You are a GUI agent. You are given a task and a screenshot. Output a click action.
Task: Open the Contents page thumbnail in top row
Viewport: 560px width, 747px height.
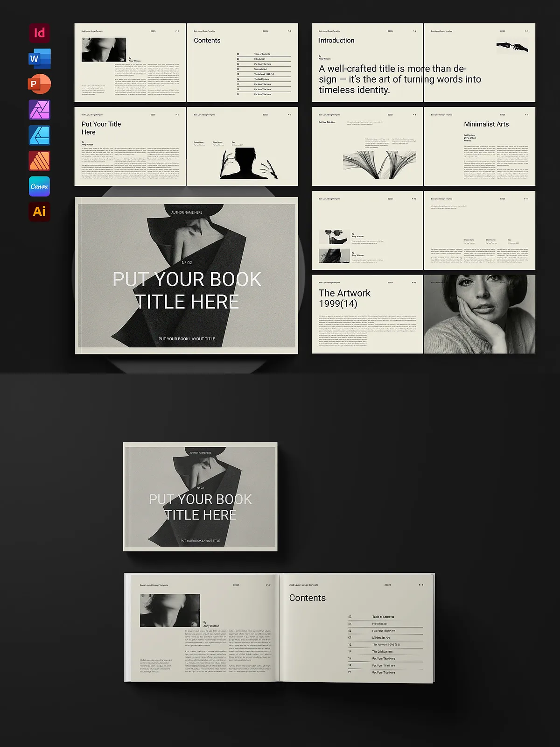point(242,63)
